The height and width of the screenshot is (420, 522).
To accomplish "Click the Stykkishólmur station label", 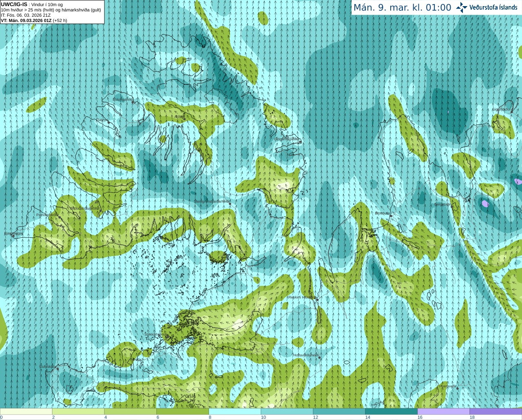I will [x=155, y=334].
